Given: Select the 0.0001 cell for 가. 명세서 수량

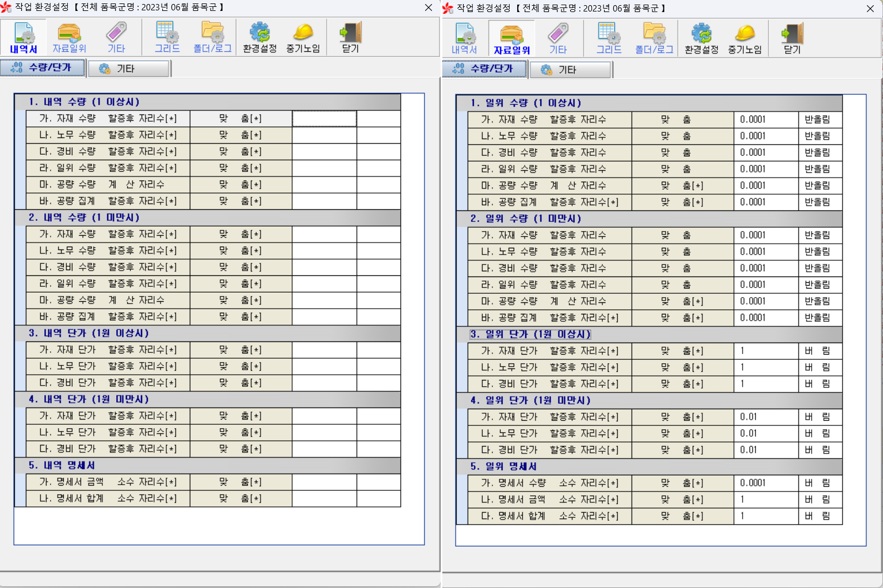Looking at the screenshot, I should (x=766, y=483).
